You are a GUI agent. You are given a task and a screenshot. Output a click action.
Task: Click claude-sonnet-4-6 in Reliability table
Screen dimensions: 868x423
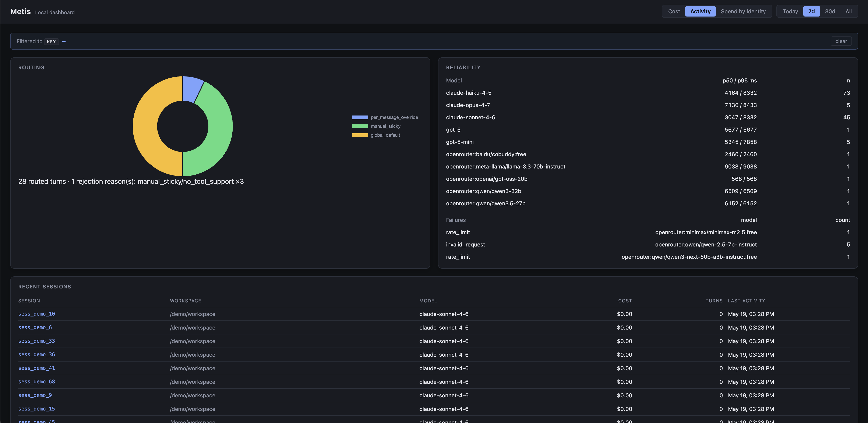click(x=470, y=117)
